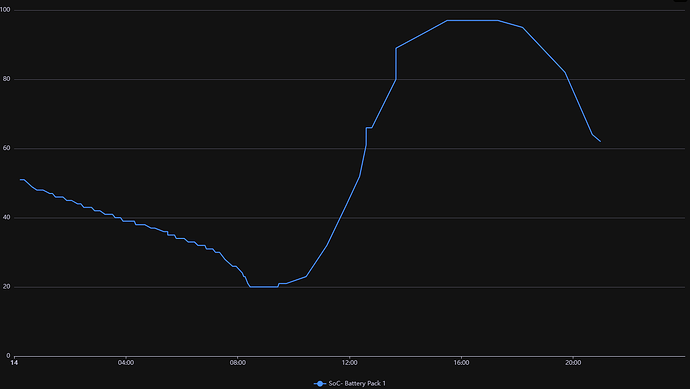Click the 0 y-axis label

tap(8, 356)
